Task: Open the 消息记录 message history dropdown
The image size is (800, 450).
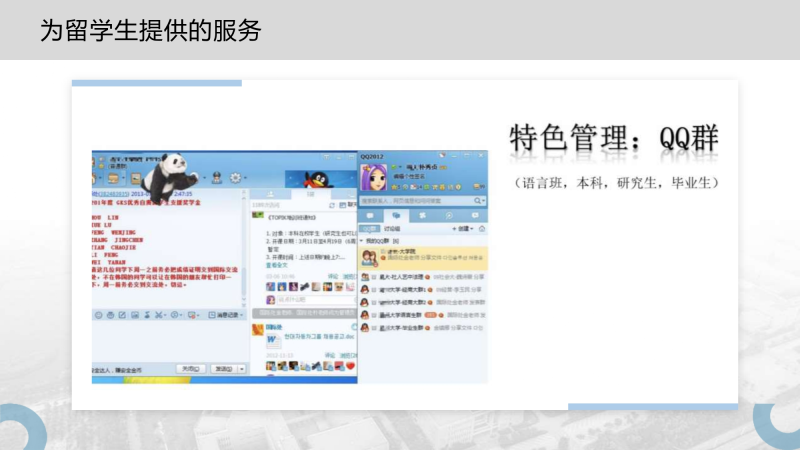Action: tap(228, 315)
